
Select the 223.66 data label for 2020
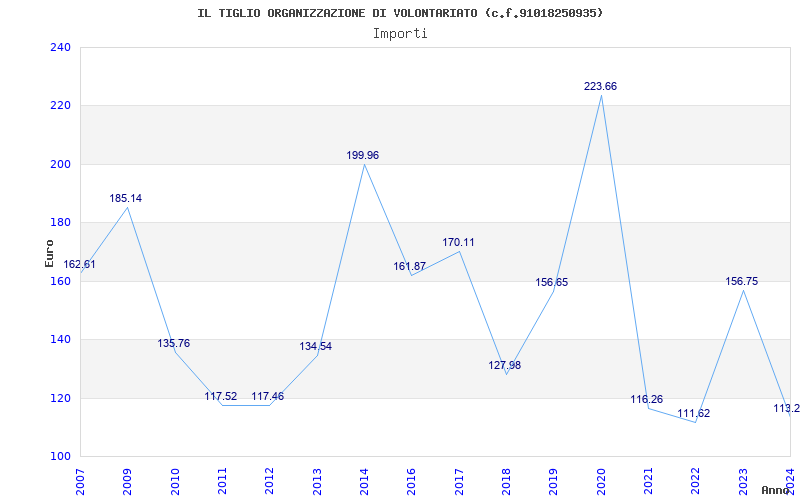tap(600, 86)
